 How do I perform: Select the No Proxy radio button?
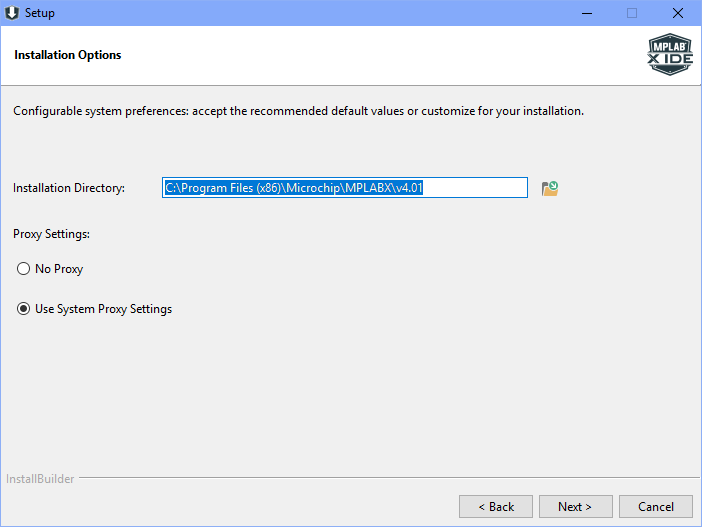[23, 269]
